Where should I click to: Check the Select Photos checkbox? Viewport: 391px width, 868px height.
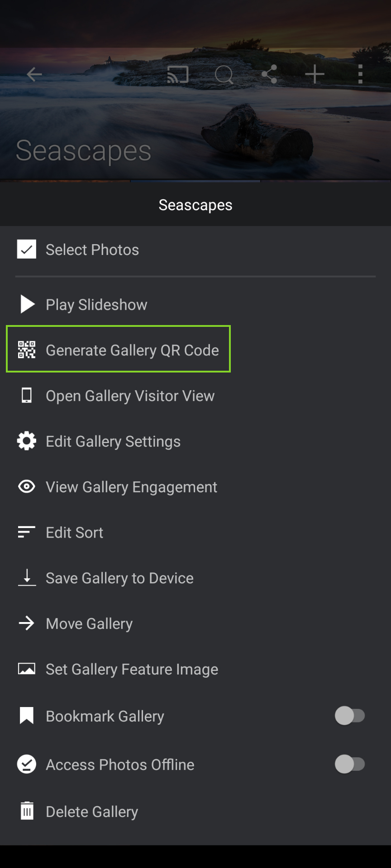point(27,249)
